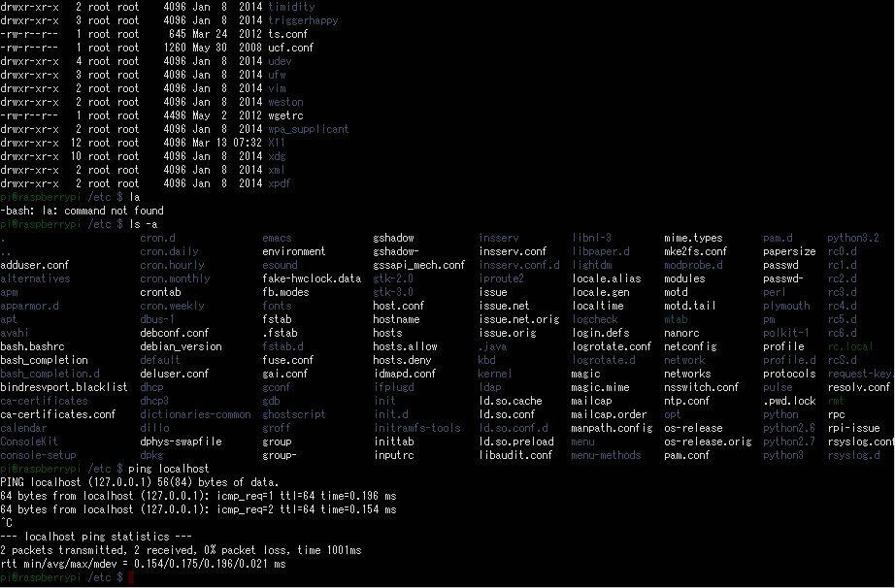Select the 'ld.so.cache' entry
This screenshot has width=895, height=588.
(511, 401)
